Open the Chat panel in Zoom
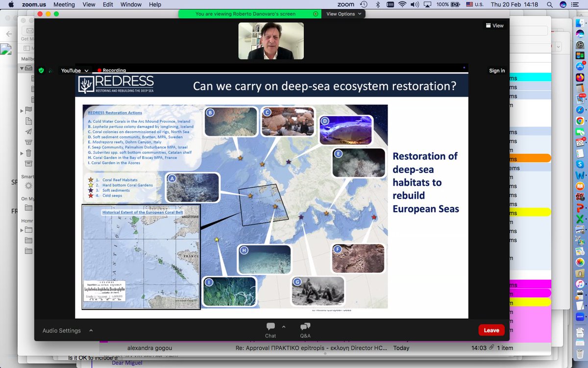The image size is (588, 368). tap(270, 330)
